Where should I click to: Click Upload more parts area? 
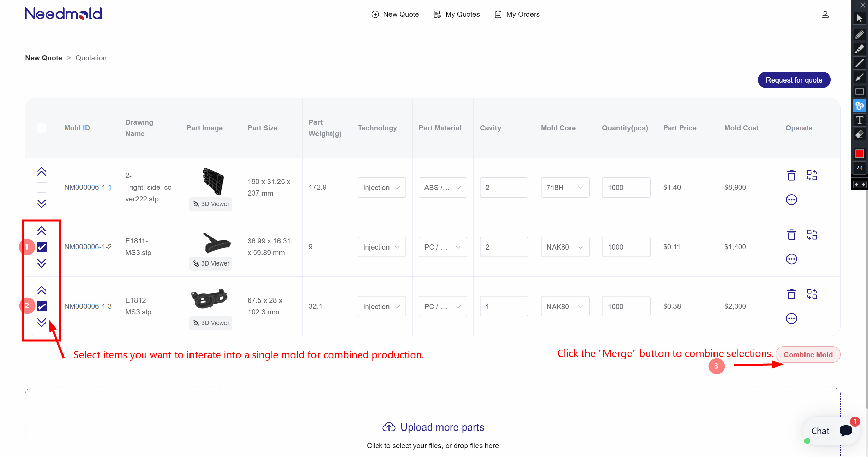pyautogui.click(x=433, y=427)
